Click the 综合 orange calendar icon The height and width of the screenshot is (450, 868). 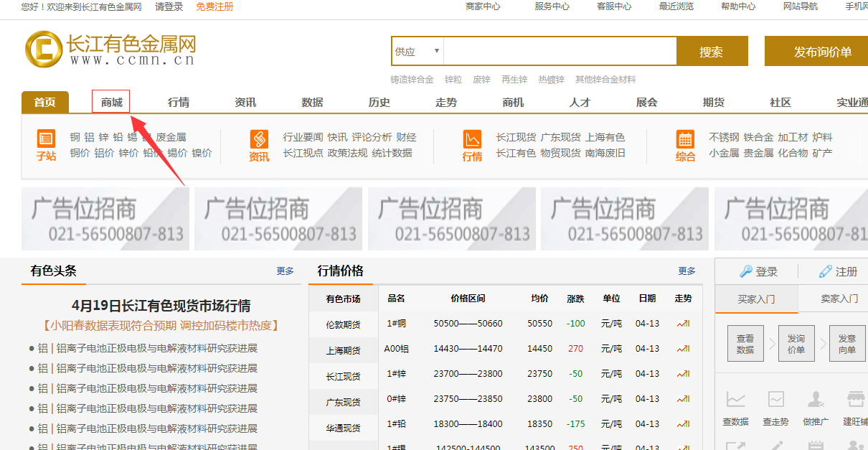point(685,139)
